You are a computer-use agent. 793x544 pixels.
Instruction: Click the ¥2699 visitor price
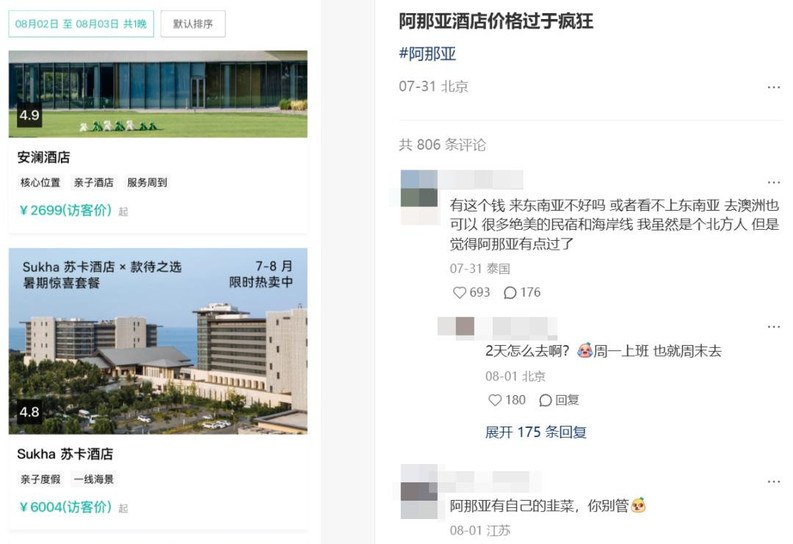pos(66,210)
